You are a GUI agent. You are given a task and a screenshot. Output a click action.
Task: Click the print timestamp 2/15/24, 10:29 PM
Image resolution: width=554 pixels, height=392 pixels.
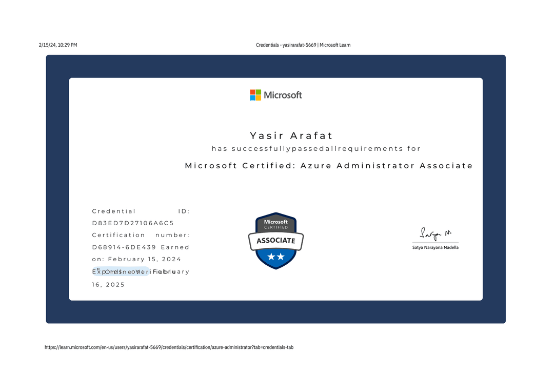coord(58,45)
